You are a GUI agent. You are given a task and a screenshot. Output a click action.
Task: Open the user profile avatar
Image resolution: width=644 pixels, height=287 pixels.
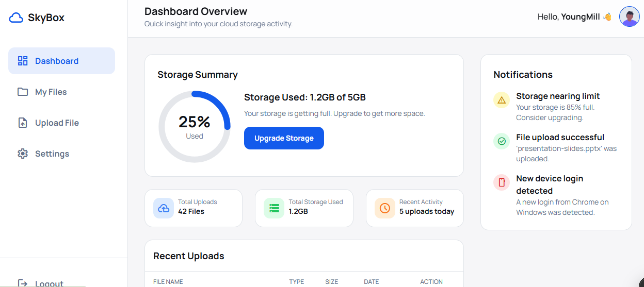point(629,17)
